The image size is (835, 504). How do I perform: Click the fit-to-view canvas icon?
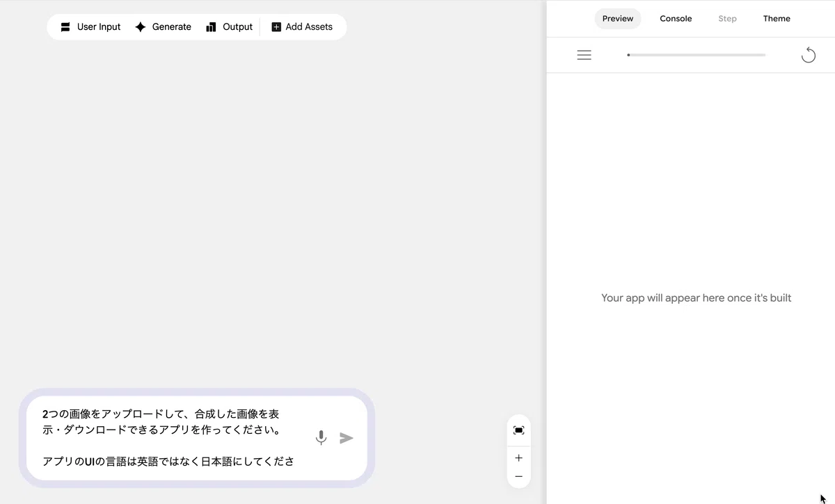pyautogui.click(x=518, y=430)
